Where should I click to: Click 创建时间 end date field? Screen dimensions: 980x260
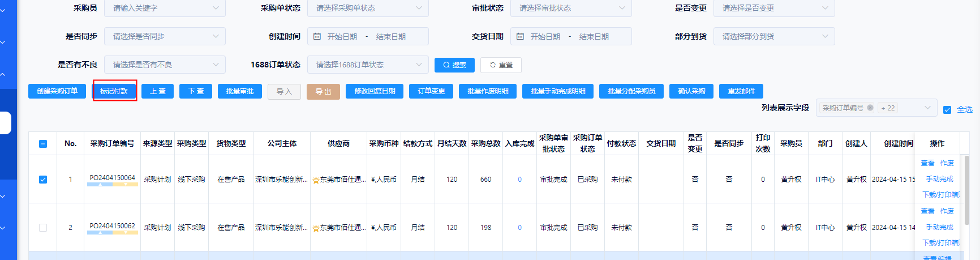[x=391, y=37]
